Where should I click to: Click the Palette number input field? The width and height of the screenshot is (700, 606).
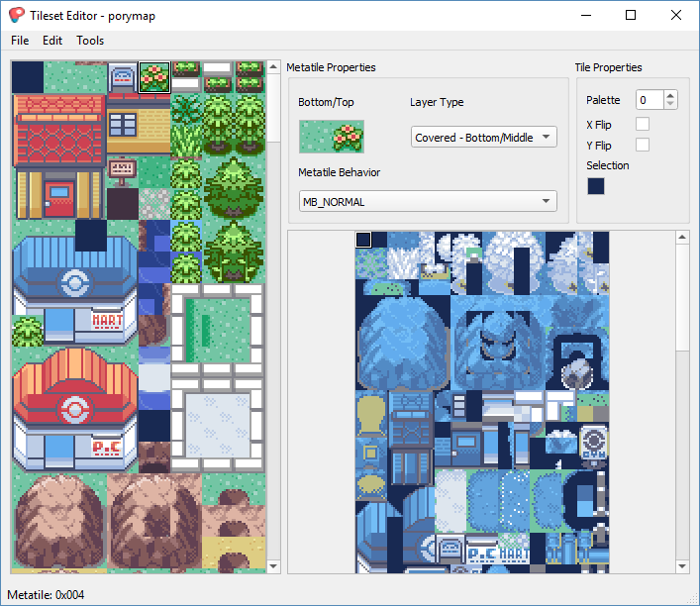click(x=650, y=100)
